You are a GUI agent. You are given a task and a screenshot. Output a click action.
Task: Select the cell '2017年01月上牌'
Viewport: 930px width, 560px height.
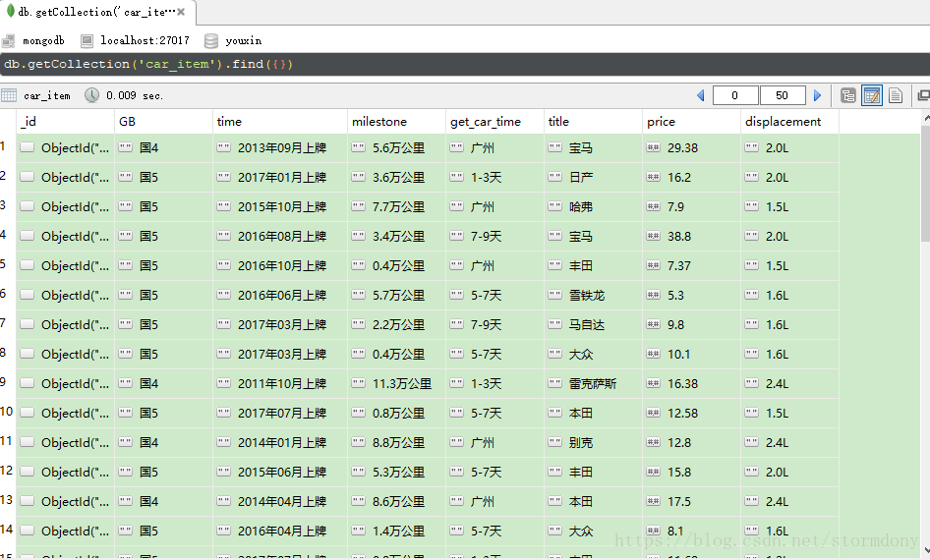point(280,177)
